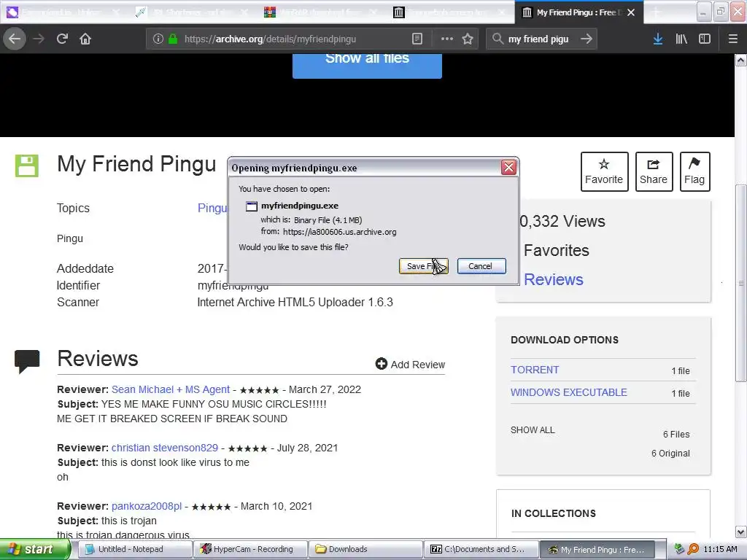This screenshot has height=560, width=747.
Task: Flag this archive item
Action: pyautogui.click(x=694, y=171)
